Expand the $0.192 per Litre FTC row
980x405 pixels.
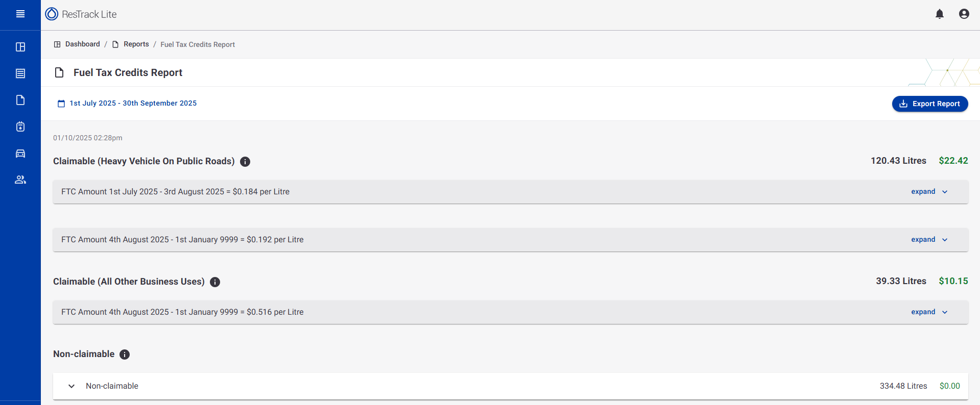pos(928,239)
